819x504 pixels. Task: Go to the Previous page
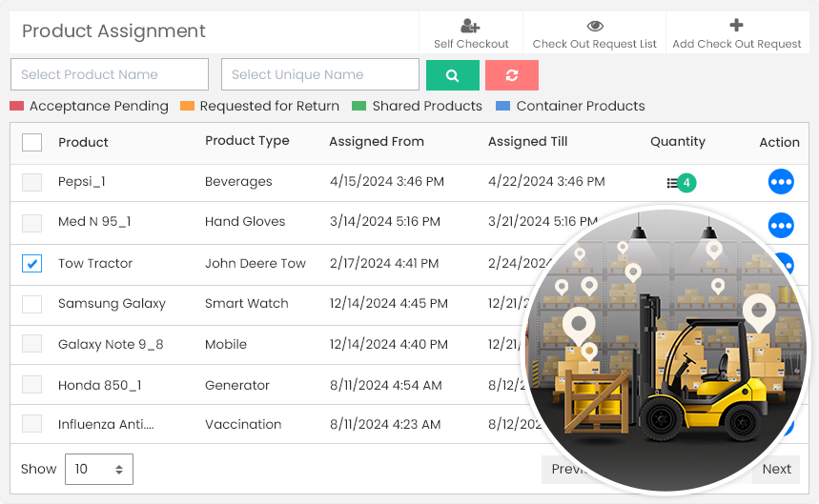pyautogui.click(x=563, y=469)
